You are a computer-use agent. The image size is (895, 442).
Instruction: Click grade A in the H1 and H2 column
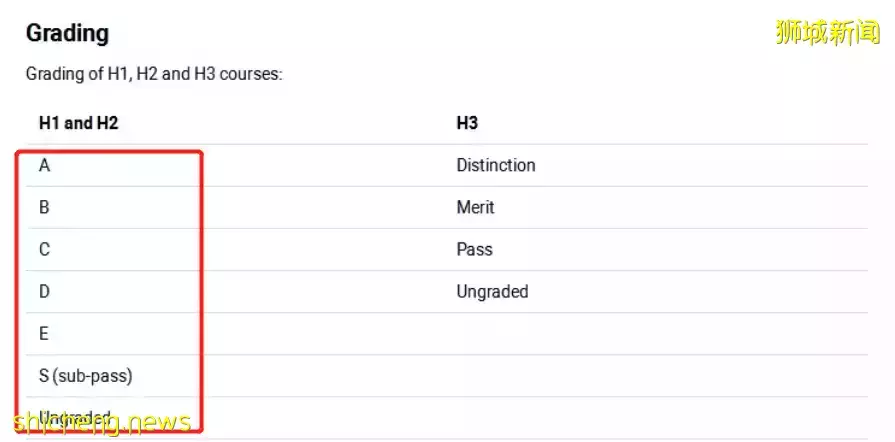[x=44, y=165]
